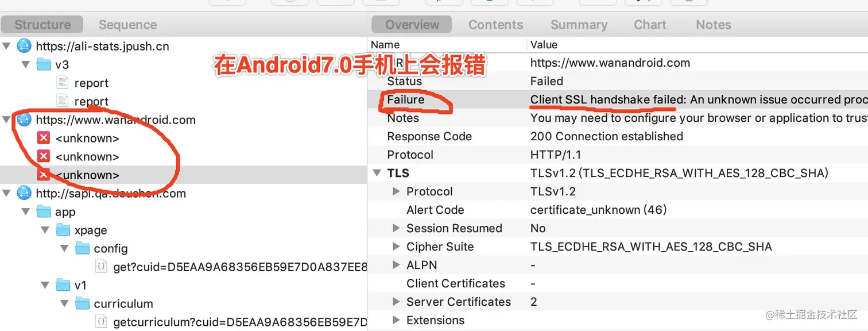Open the Summary tab

[579, 24]
